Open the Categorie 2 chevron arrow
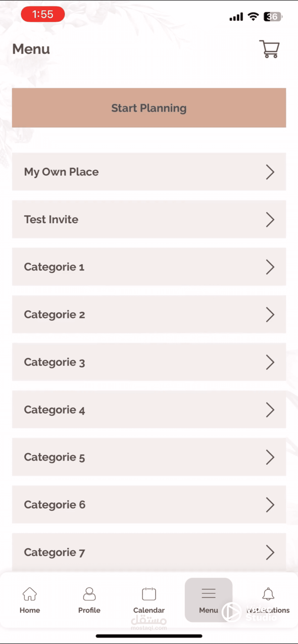Viewport: 298px width, 644px height. [270, 315]
